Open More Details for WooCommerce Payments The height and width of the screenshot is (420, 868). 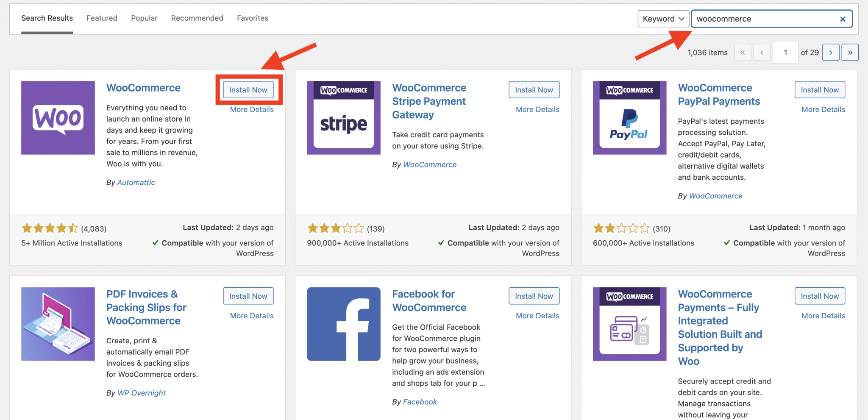point(823,316)
